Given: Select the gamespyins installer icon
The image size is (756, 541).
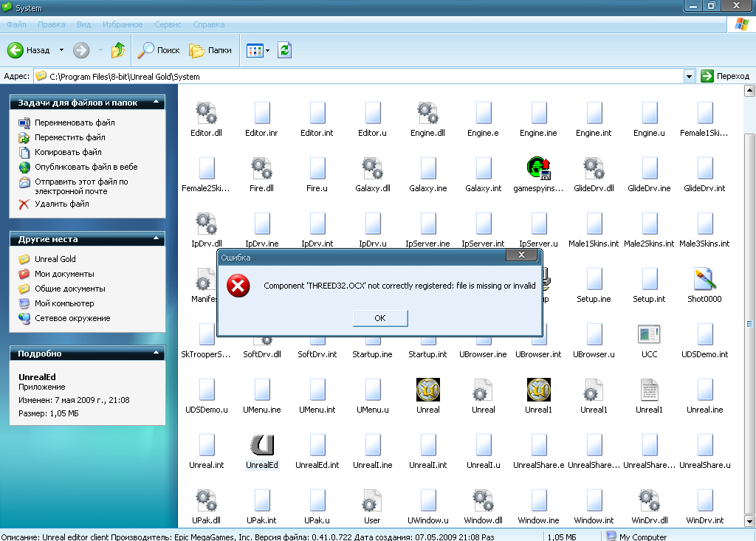Looking at the screenshot, I should coord(538,169).
